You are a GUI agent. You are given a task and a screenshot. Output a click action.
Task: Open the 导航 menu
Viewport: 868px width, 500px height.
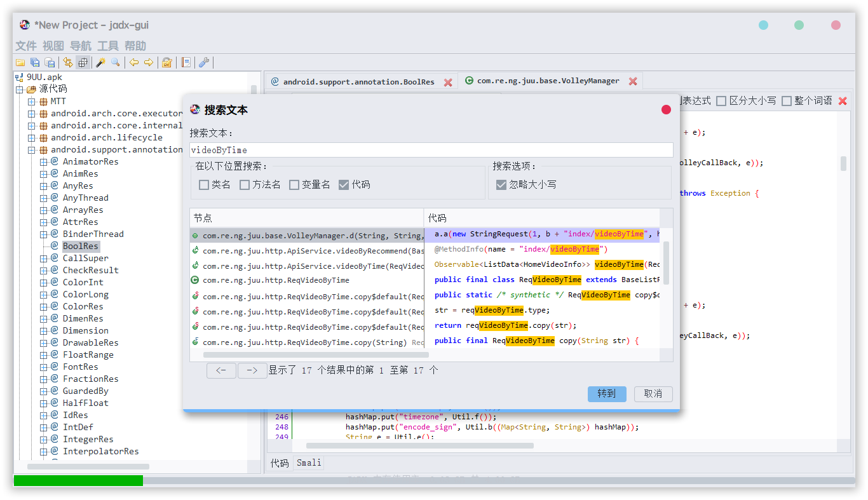click(81, 46)
